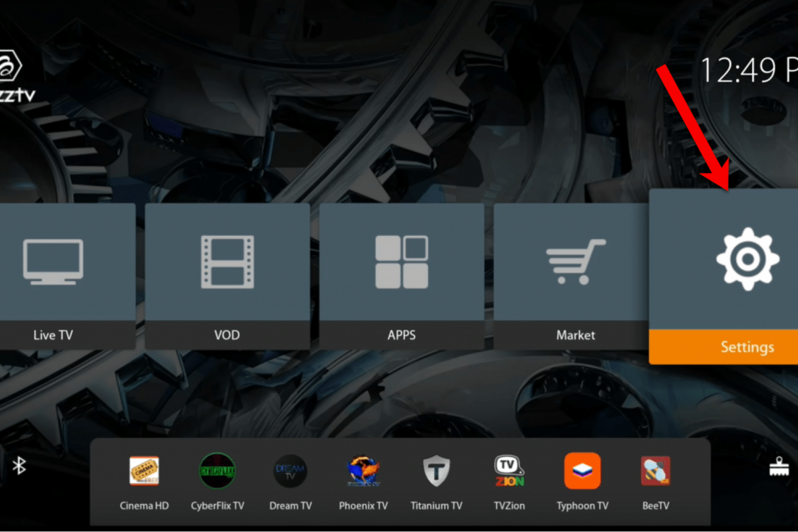The image size is (798, 532).
Task: Start the BeeTV app
Action: pyautogui.click(x=655, y=471)
